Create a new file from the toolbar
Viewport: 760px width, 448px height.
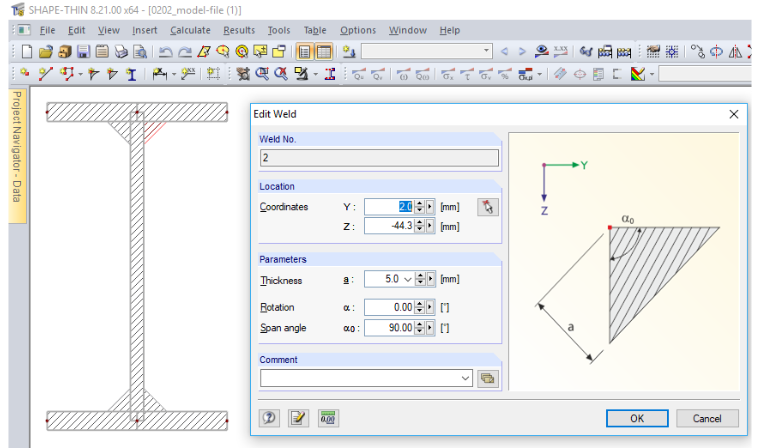point(27,51)
